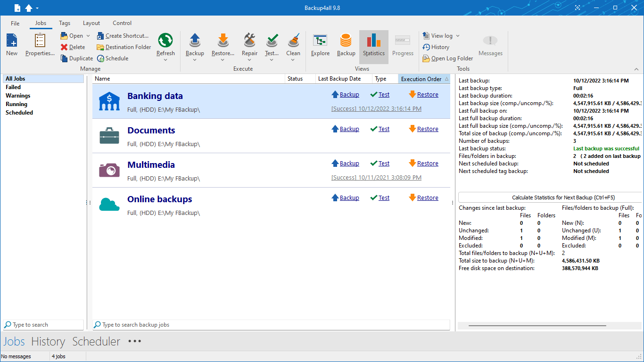
Task: Open Multimedia's Success 10/11/2021 backup link
Action: [x=376, y=178]
